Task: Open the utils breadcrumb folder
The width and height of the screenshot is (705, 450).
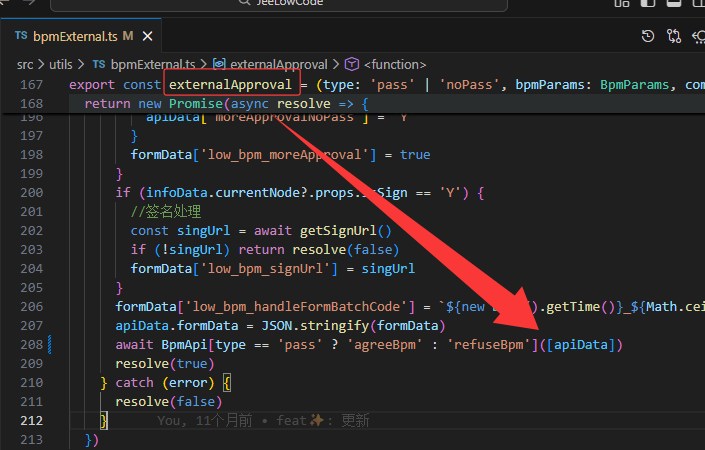Action: (61, 64)
